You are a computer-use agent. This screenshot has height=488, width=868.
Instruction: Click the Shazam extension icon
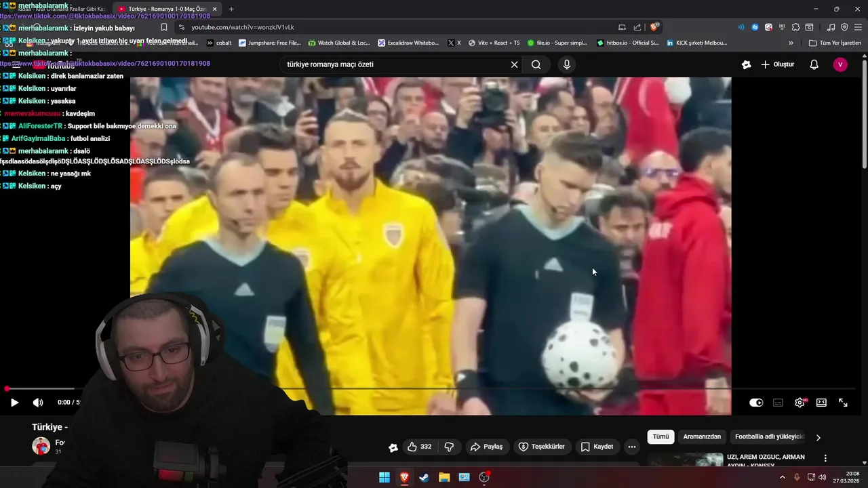[x=755, y=27]
